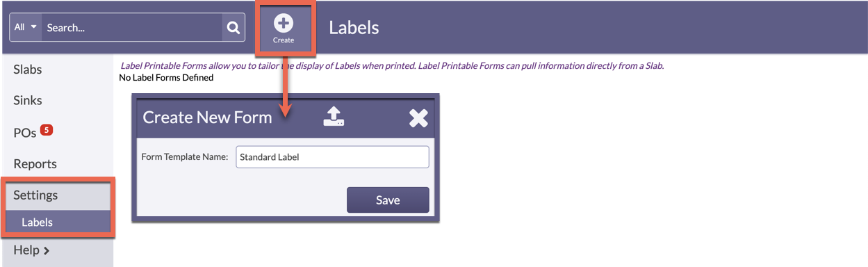Open the Slabs section
Screen dimensions: 868x267
pyautogui.click(x=28, y=70)
